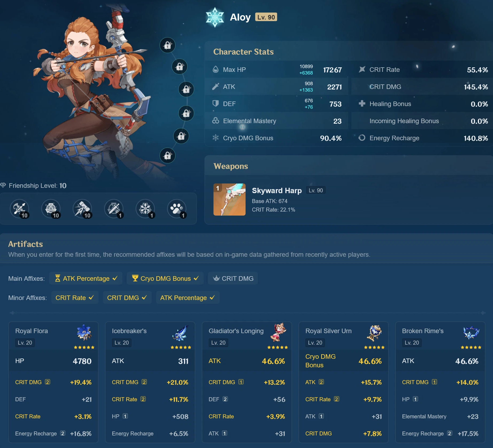Click the Royal Silver Urn artifact name
This screenshot has height=448, width=493.
(x=328, y=331)
